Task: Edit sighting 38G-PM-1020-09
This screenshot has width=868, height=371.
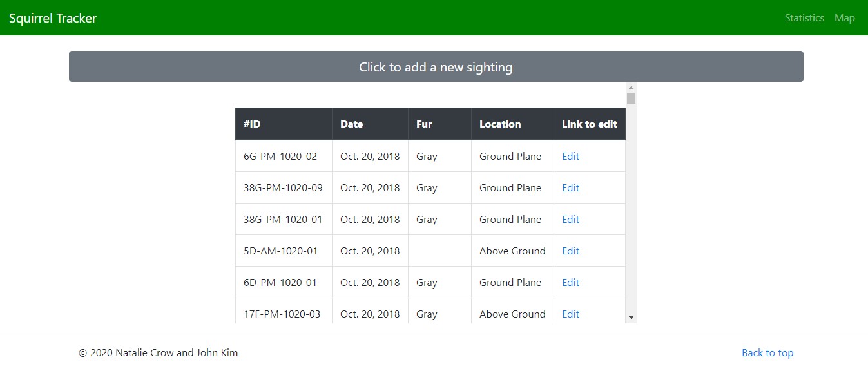Action: [x=570, y=188]
